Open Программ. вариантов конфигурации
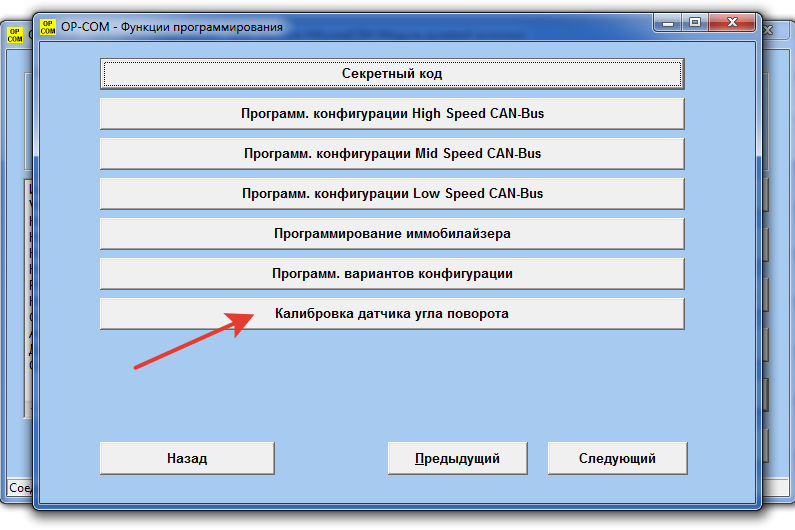The image size is (795, 530). tap(392, 274)
